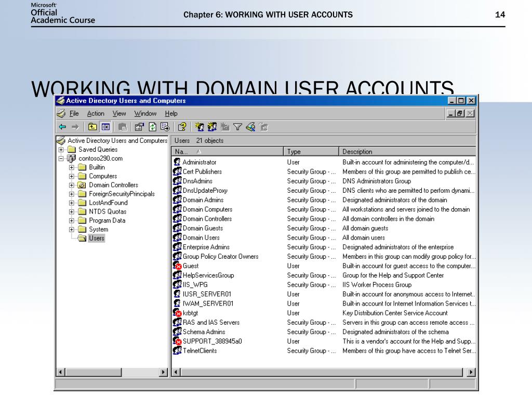Expand the Saved Queries node
The height and width of the screenshot is (399, 532).
61,150
